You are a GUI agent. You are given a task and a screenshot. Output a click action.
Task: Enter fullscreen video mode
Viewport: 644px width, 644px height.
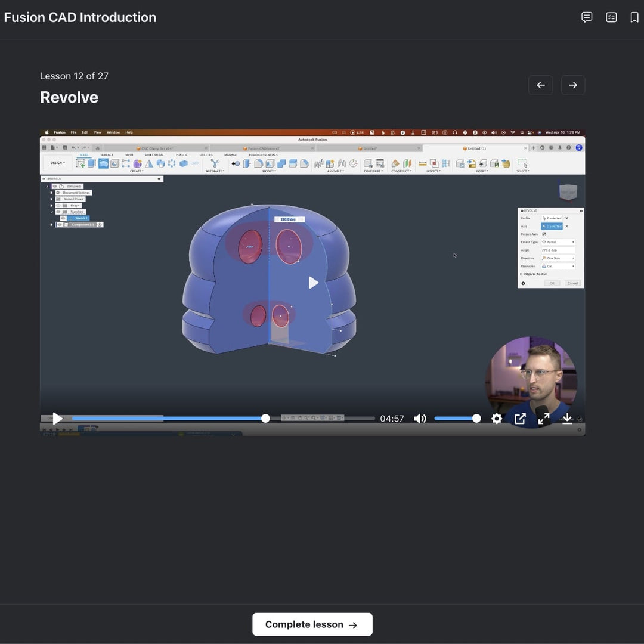tap(544, 419)
